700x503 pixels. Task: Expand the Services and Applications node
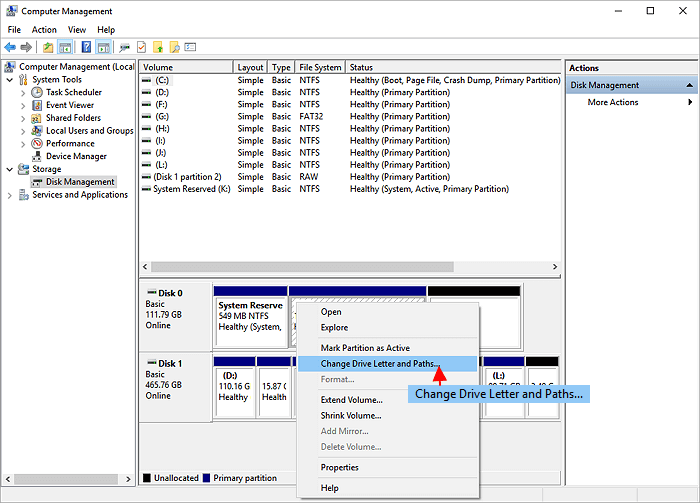[x=10, y=195]
